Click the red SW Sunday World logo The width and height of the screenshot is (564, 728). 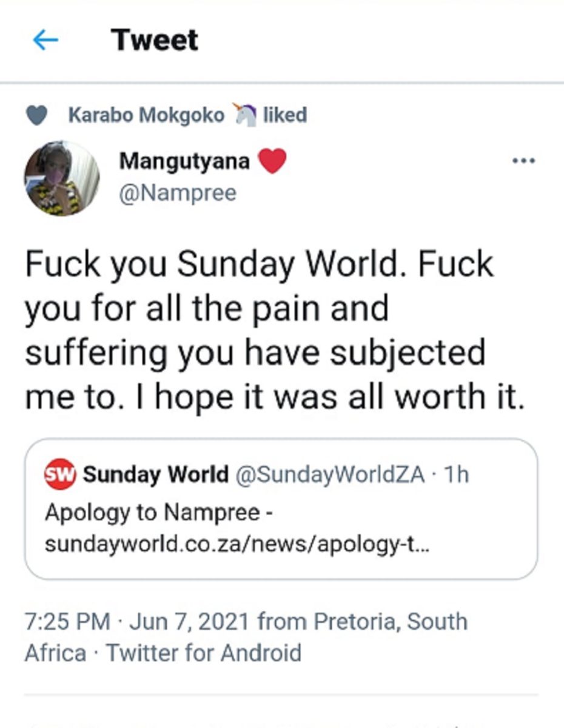click(59, 474)
